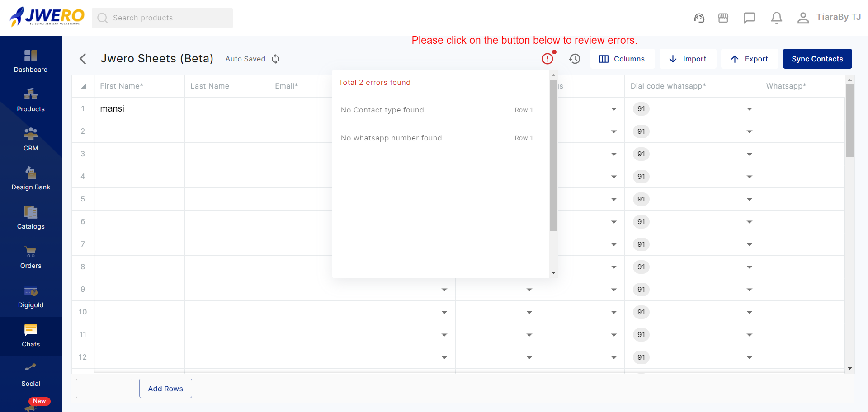Click the red error alert icon

(x=547, y=59)
